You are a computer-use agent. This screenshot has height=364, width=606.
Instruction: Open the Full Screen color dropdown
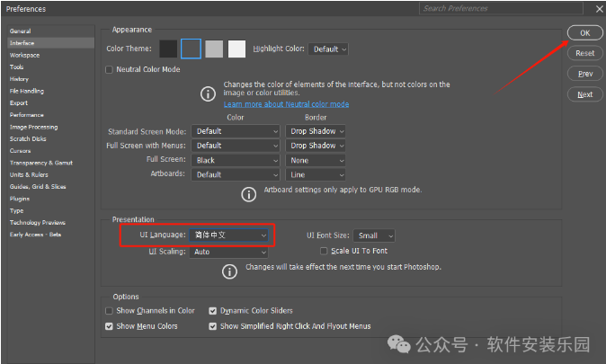237,160
